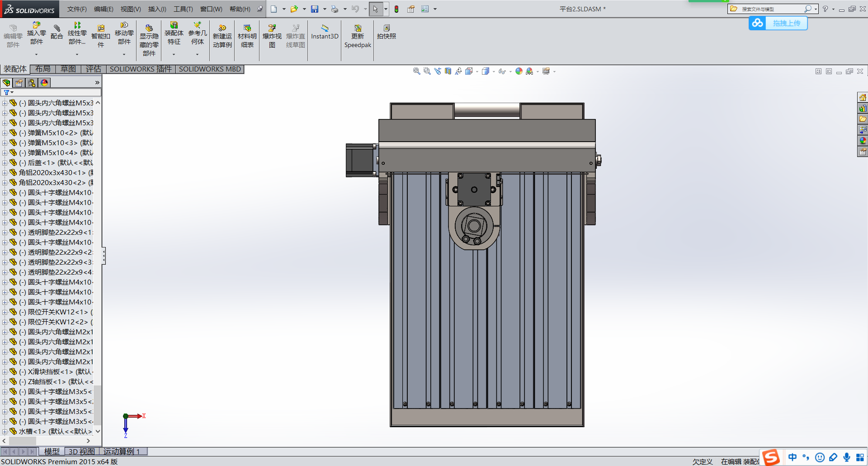Viewport: 868px width, 466px height.
Task: Open dropdown arrow under 插入零部件
Action: tap(37, 54)
